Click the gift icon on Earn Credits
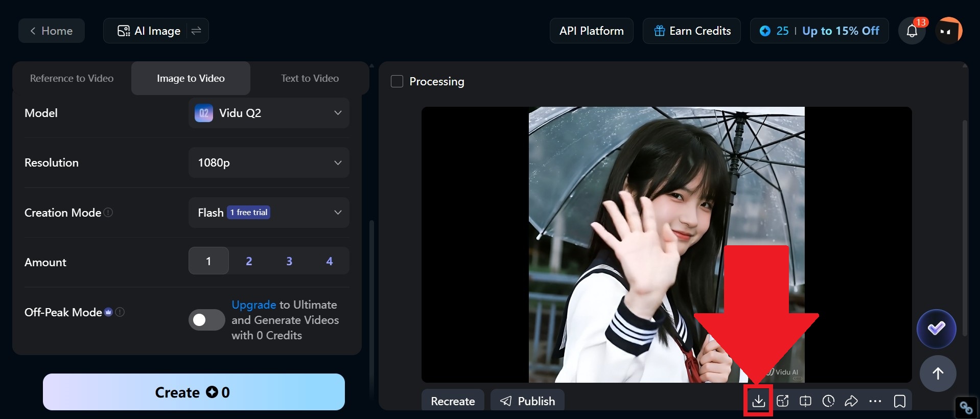This screenshot has height=419, width=980. (x=659, y=31)
